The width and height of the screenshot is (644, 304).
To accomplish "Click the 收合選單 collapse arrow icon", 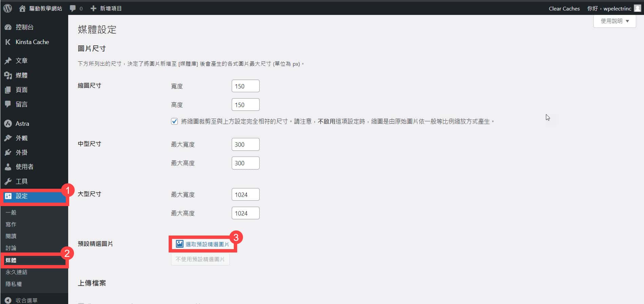I will pyautogui.click(x=8, y=300).
